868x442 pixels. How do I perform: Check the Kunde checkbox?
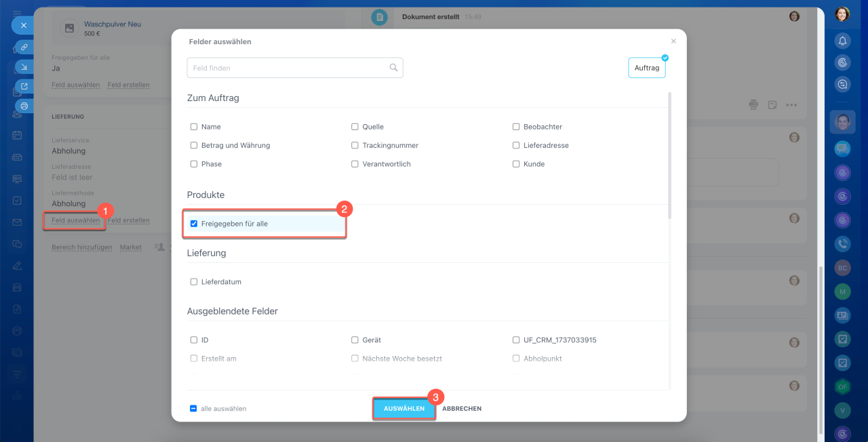coord(516,164)
